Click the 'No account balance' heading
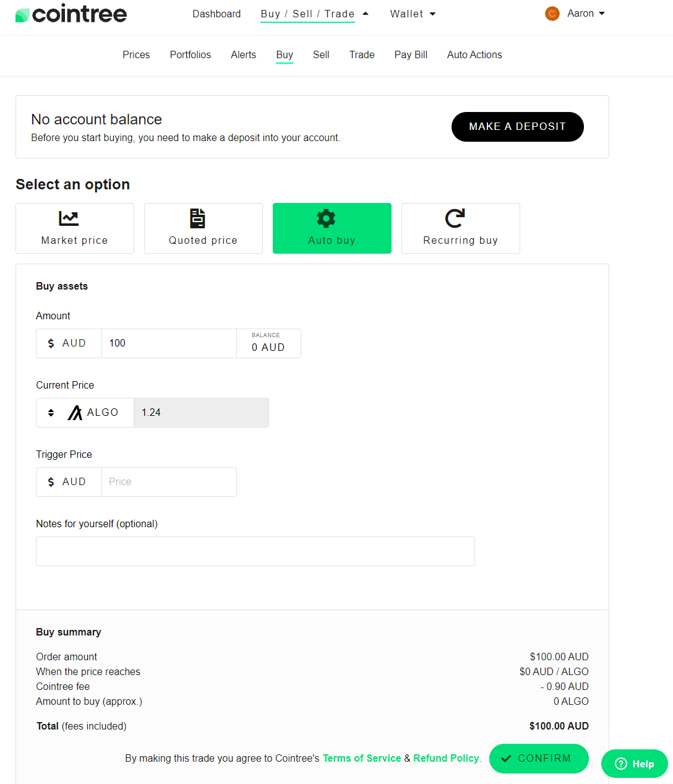The height and width of the screenshot is (784, 673). [96, 119]
